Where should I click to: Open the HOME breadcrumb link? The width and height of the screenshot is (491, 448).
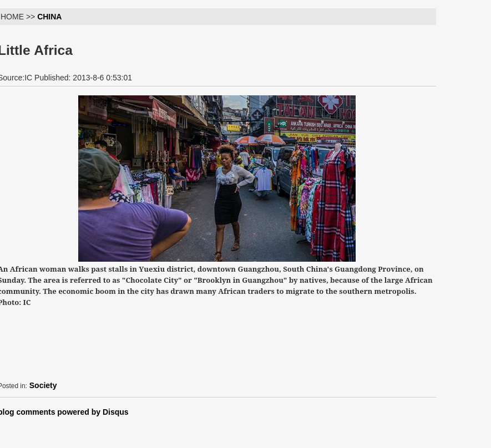coord(12,17)
